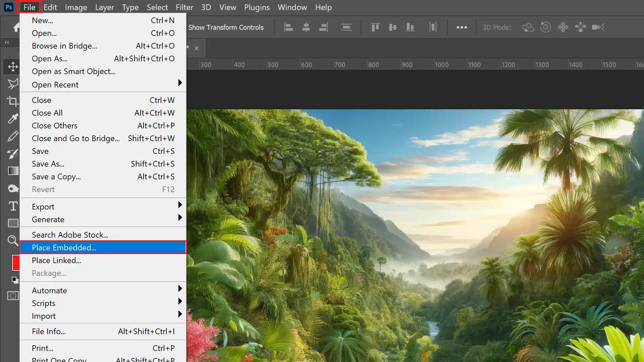Open the View menu
This screenshot has height=362, width=644.
228,7
